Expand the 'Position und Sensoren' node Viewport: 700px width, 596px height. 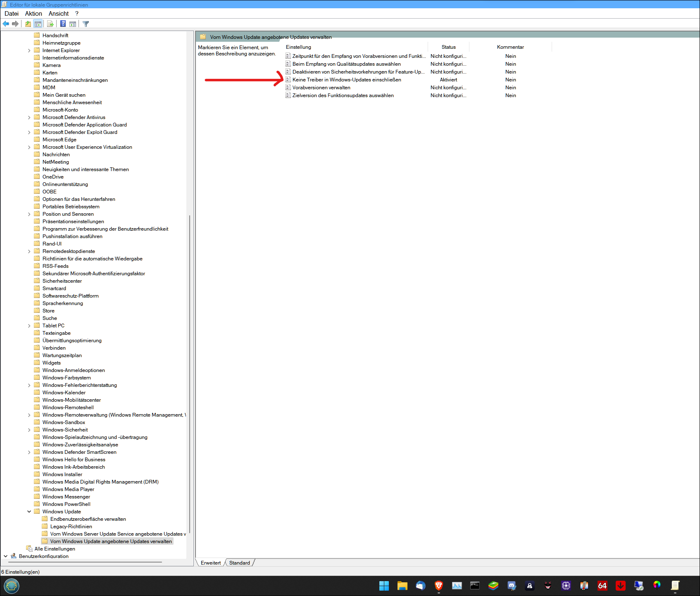click(29, 214)
